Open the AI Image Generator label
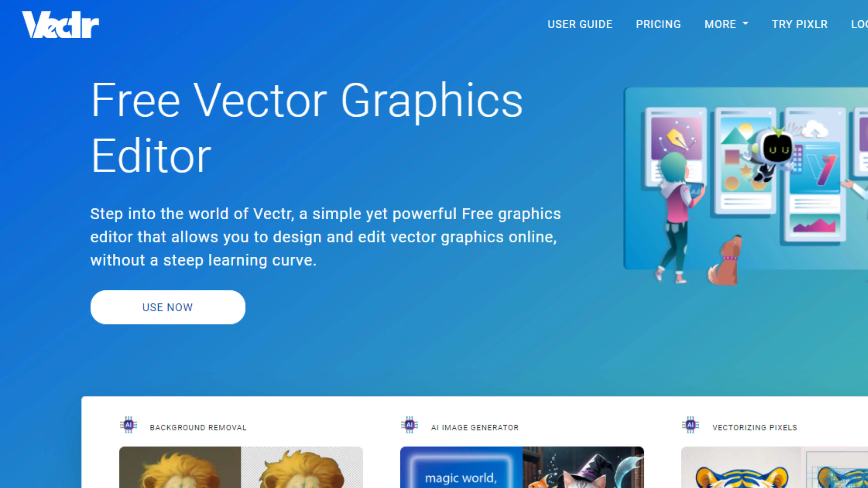Viewport: 868px width, 488px height. coord(475,427)
